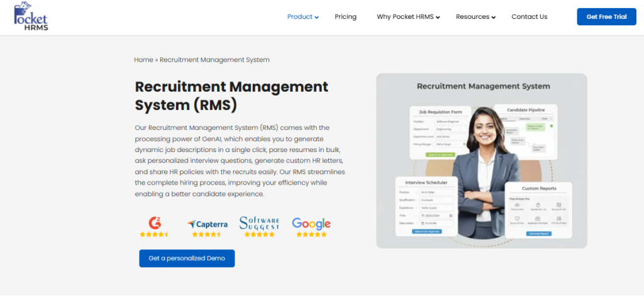This screenshot has height=297, width=644.
Task: Click the Recruitment Management System breadcrumb text
Action: click(x=214, y=60)
